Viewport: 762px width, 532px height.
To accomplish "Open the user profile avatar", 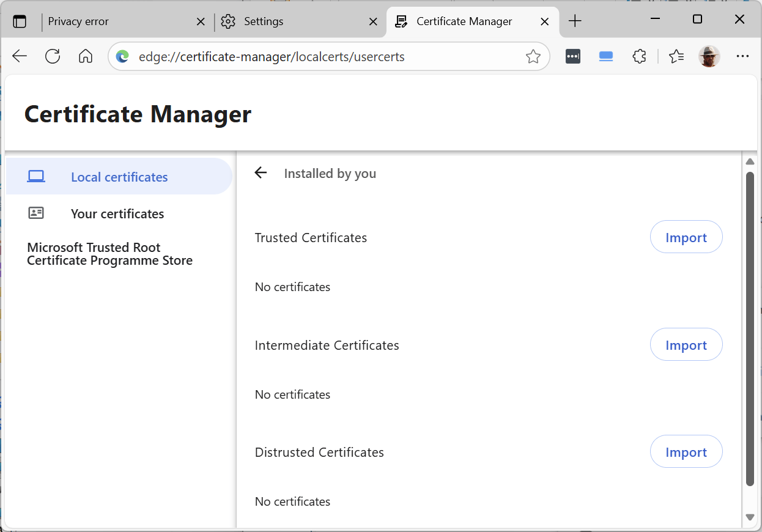I will pos(709,57).
